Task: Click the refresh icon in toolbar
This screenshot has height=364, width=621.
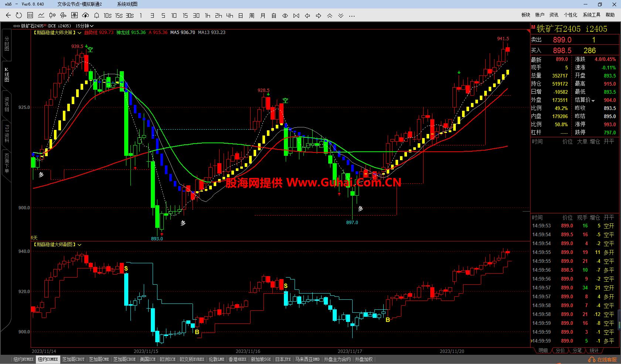Action: click(x=19, y=16)
